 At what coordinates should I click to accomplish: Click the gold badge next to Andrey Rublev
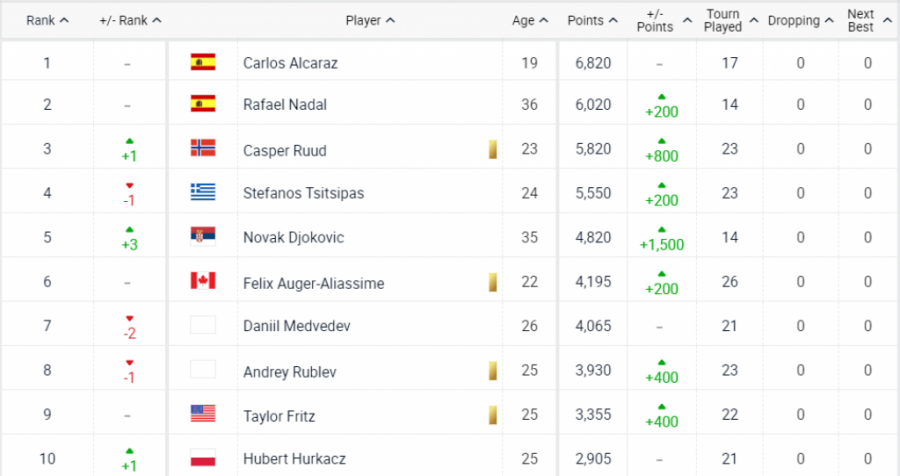tap(492, 372)
